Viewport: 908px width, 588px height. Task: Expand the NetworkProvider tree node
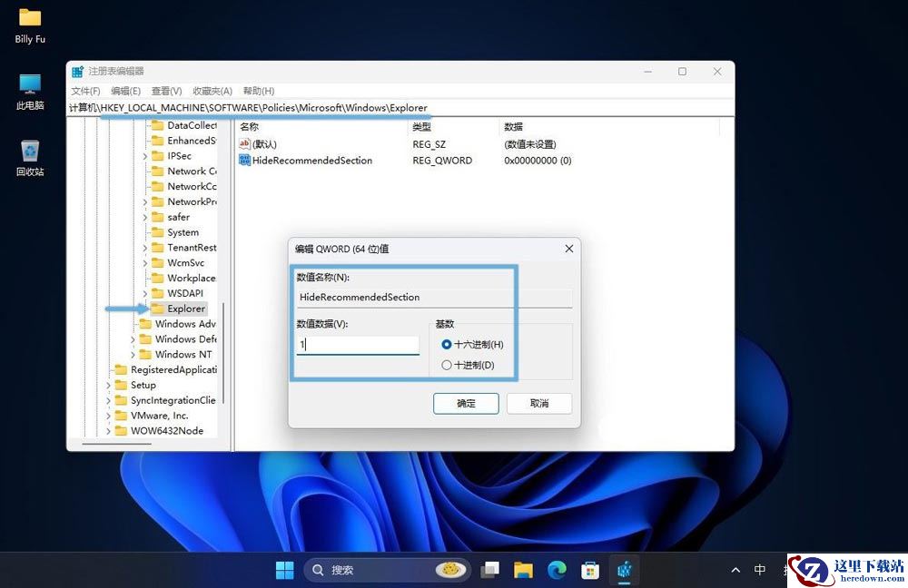[144, 202]
